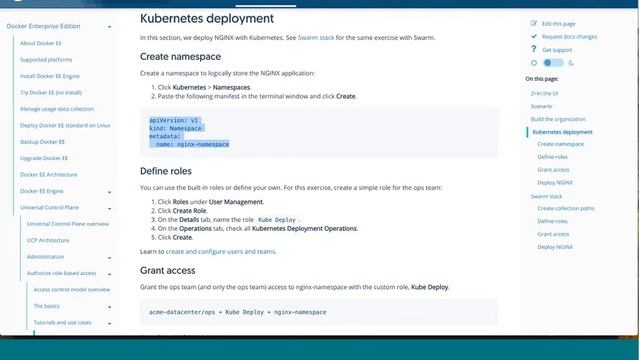Click the Get support link
Screen dimensions: 640x360
pos(557,50)
